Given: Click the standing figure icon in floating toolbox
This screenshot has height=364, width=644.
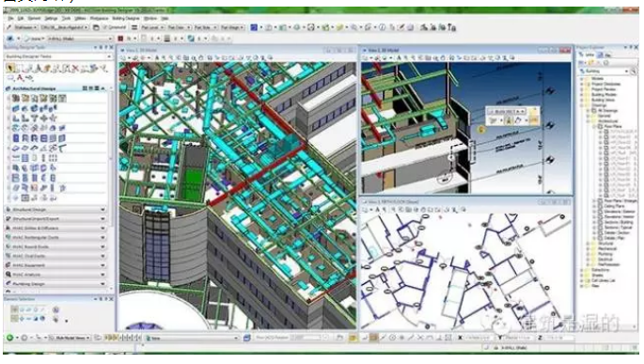Looking at the screenshot, I should (509, 120).
